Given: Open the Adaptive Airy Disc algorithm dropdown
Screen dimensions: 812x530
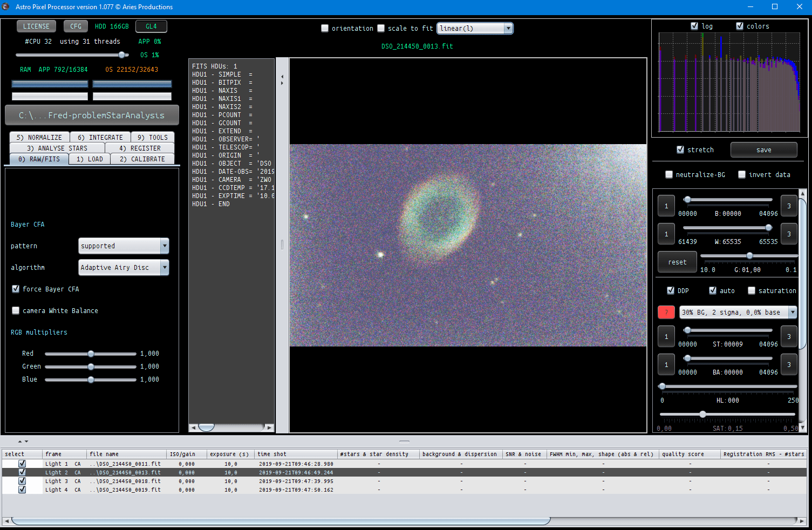Looking at the screenshot, I should (124, 267).
